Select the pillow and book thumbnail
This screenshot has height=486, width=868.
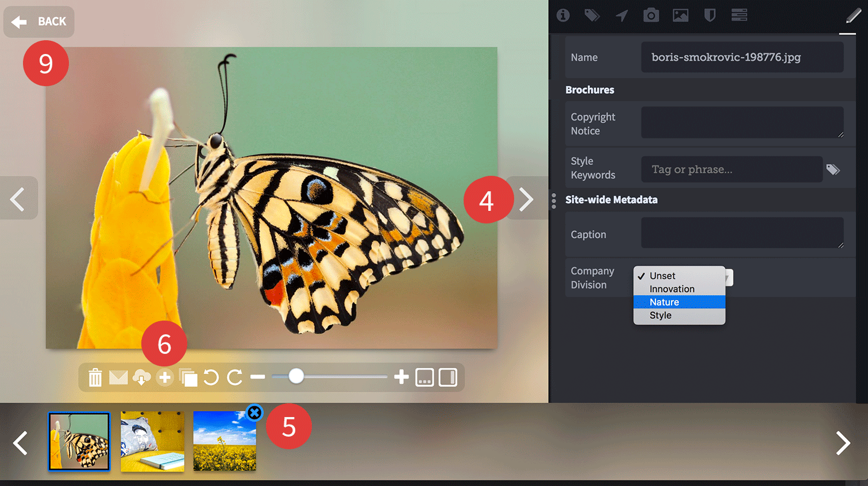click(152, 441)
